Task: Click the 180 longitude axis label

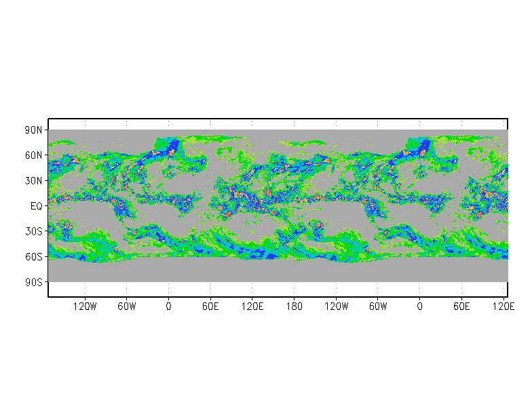Action: [294, 307]
